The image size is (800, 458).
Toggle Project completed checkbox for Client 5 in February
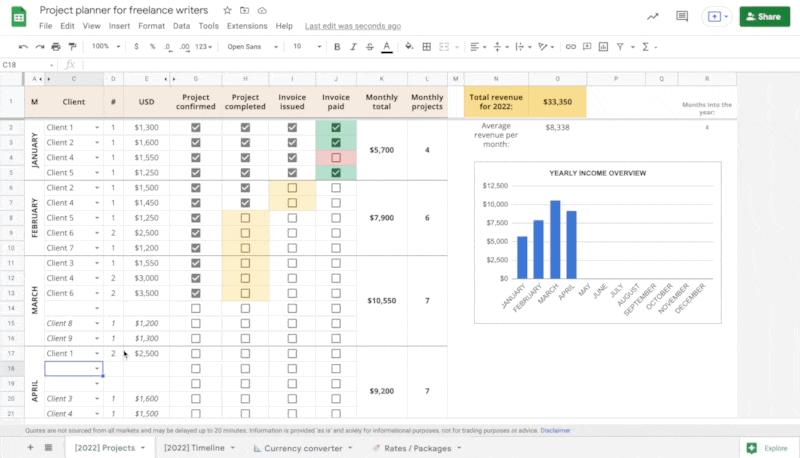click(246, 218)
